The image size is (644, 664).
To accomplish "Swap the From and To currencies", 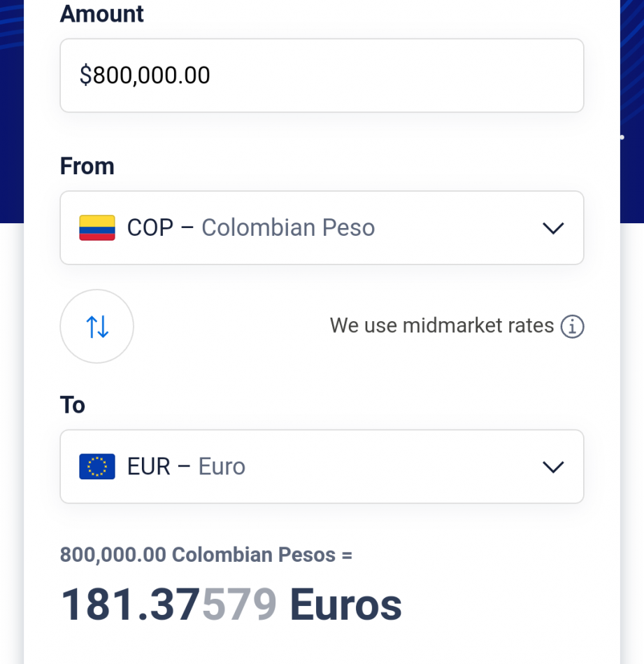I will [x=97, y=327].
